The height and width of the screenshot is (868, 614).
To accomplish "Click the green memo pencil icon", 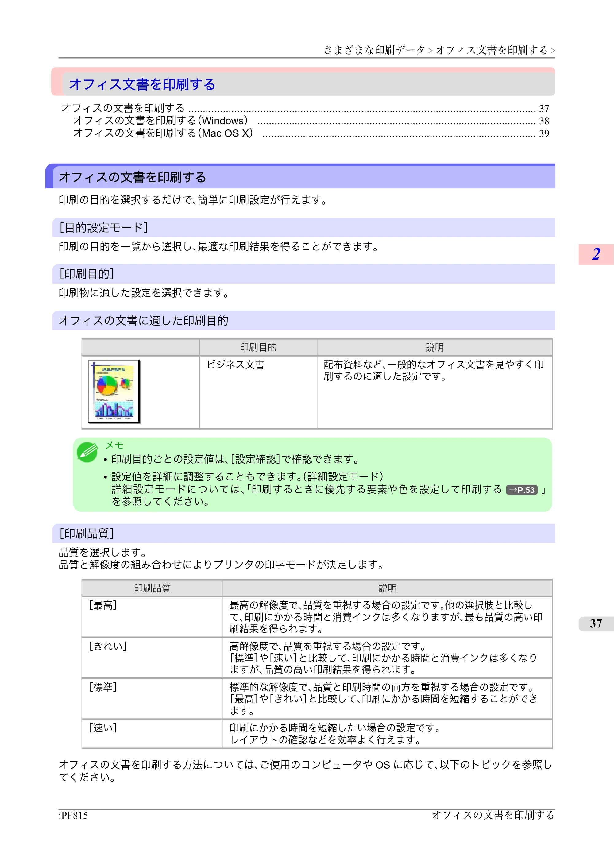I will coord(87,452).
